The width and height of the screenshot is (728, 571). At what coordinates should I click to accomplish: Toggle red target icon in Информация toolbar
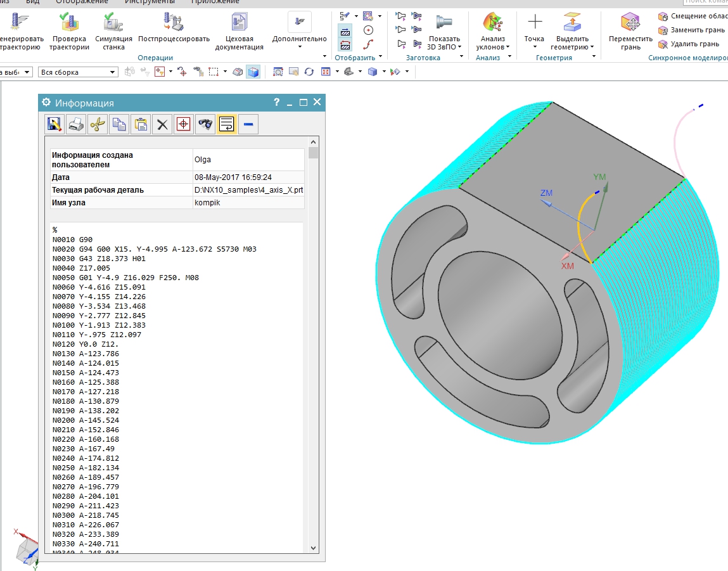point(183,124)
